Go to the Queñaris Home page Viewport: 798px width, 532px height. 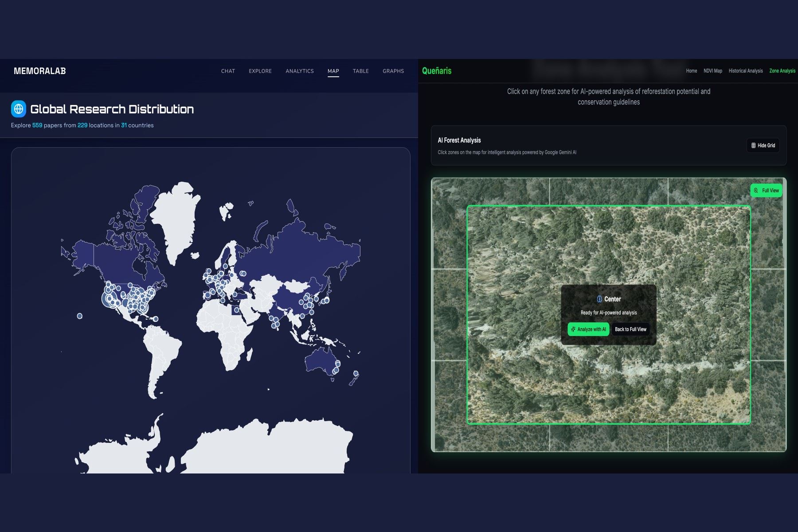[691, 71]
